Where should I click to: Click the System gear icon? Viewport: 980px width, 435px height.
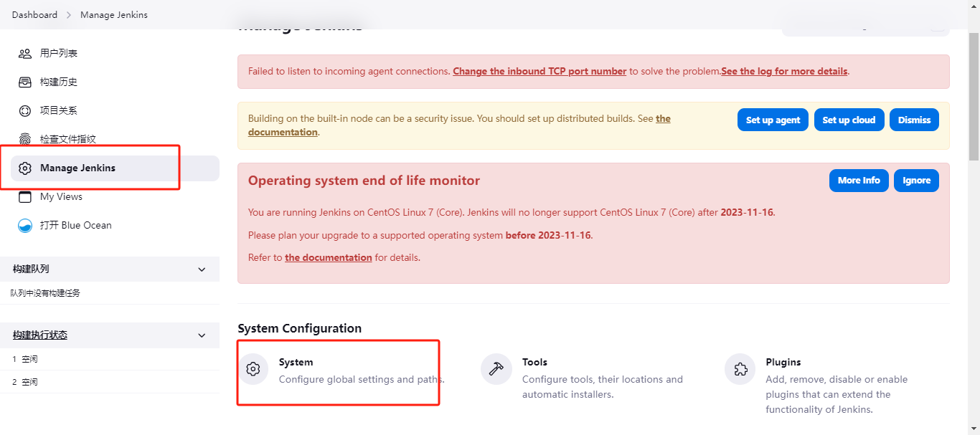253,369
